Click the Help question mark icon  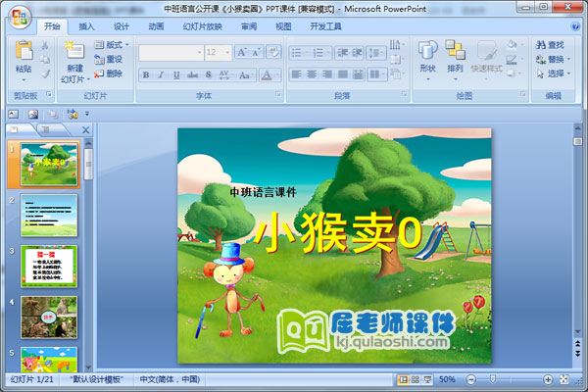click(575, 26)
